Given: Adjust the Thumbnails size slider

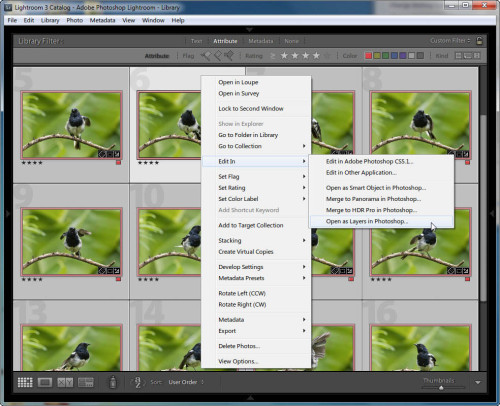Looking at the screenshot, I should pyautogui.click(x=441, y=388).
